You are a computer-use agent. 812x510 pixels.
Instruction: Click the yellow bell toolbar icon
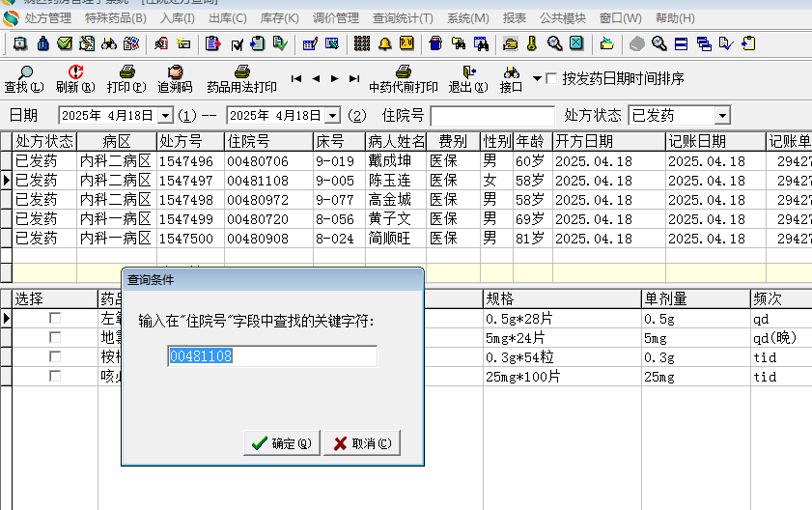[385, 44]
